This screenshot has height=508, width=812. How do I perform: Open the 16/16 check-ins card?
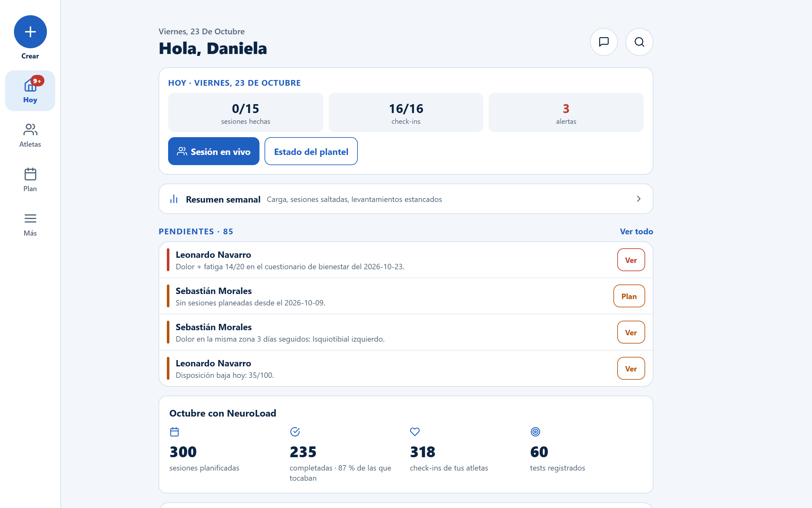point(406,112)
